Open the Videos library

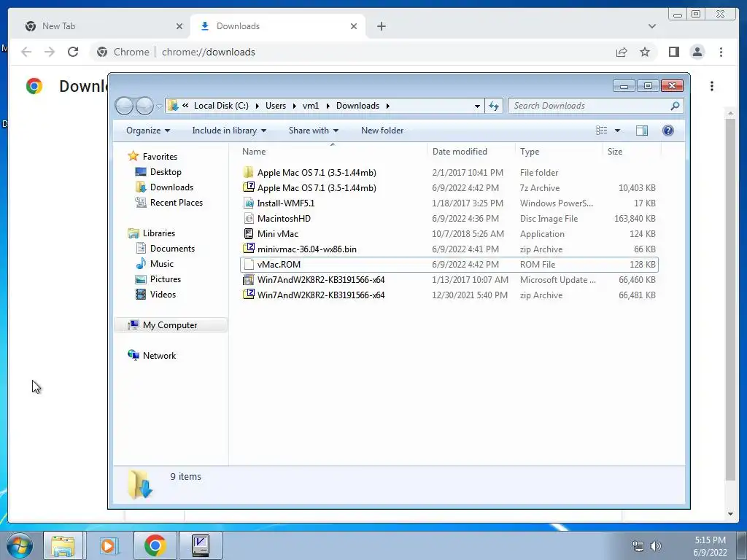click(x=163, y=295)
